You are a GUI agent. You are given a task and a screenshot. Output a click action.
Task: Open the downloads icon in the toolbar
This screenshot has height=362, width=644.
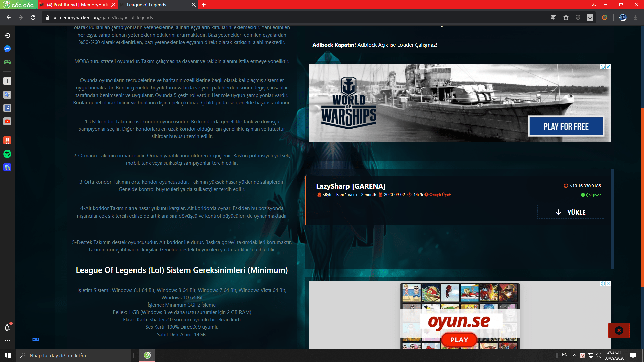click(x=590, y=17)
